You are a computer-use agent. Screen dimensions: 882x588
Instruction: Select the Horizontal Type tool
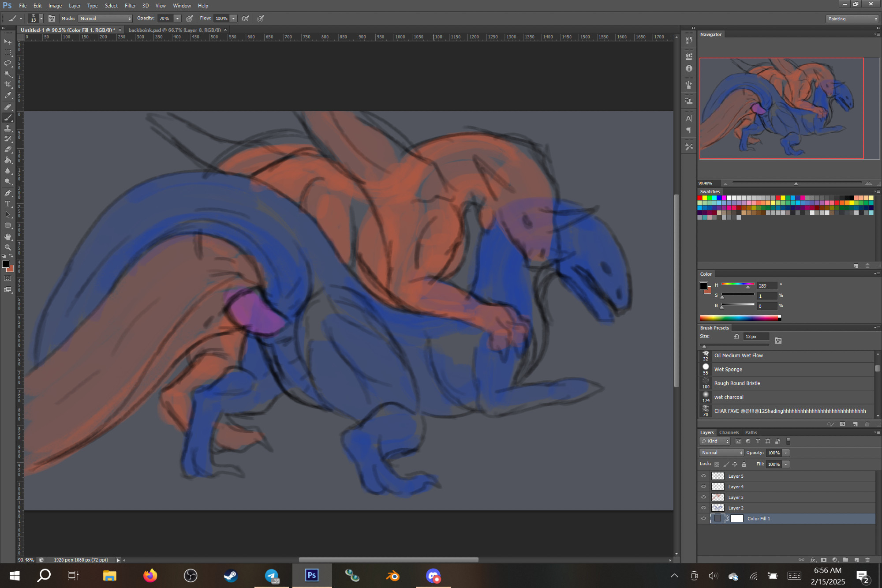pyautogui.click(x=8, y=204)
